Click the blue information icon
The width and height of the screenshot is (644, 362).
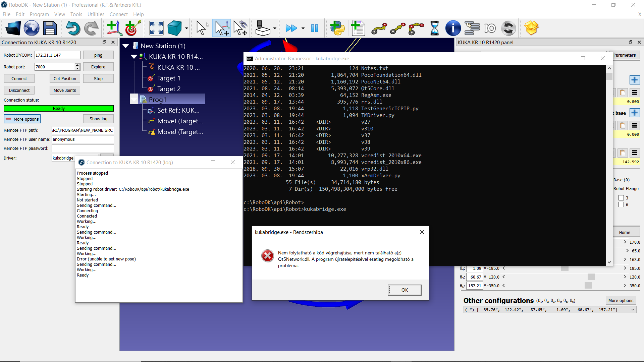point(453,28)
